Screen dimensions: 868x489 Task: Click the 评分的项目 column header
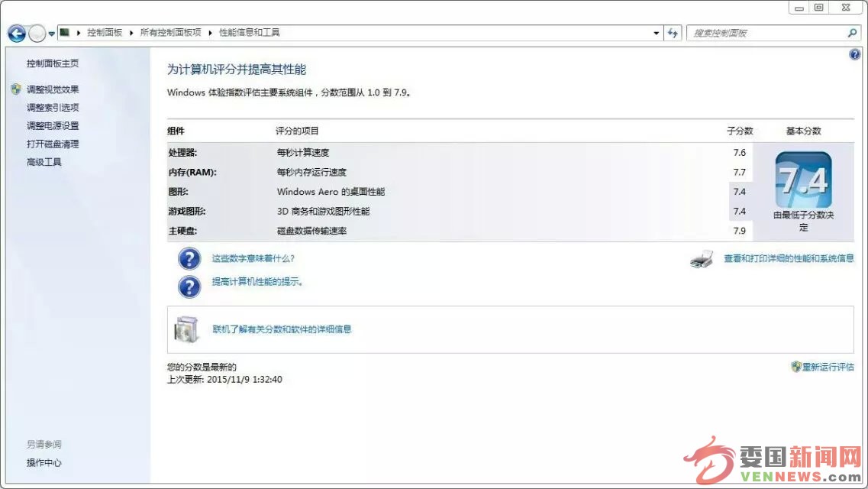(297, 131)
